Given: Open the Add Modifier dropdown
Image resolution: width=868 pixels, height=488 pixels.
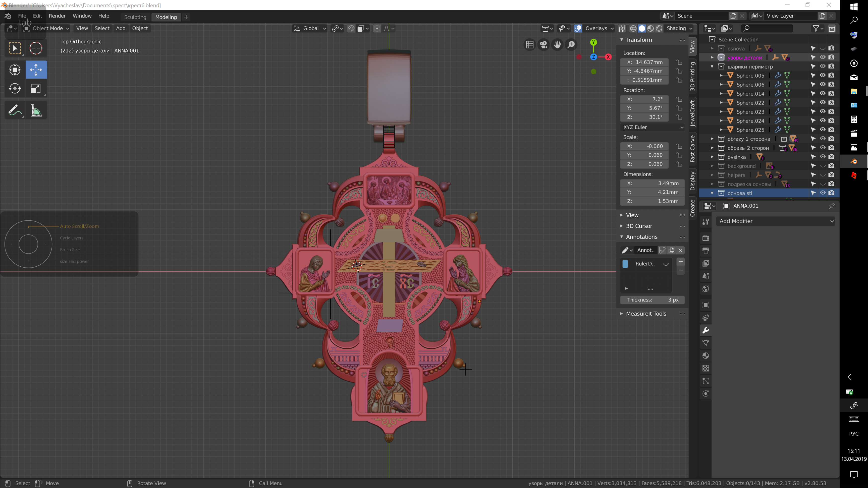Looking at the screenshot, I should tap(776, 221).
